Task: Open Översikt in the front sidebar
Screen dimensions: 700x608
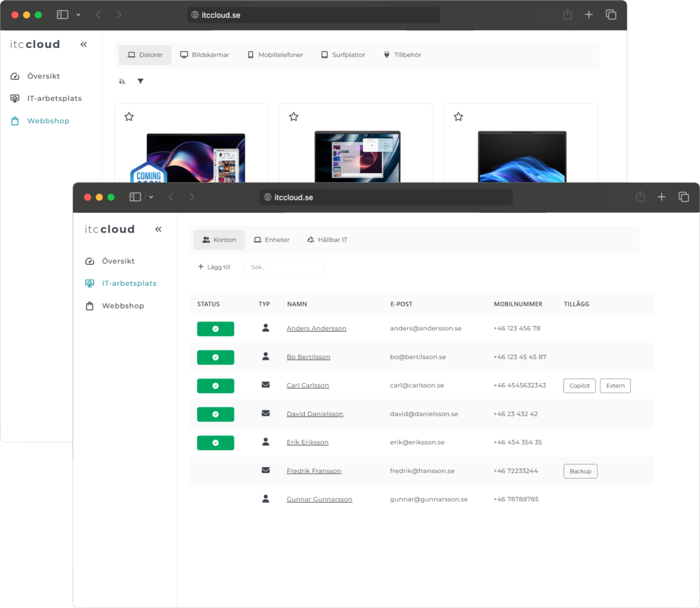Action: tap(118, 261)
